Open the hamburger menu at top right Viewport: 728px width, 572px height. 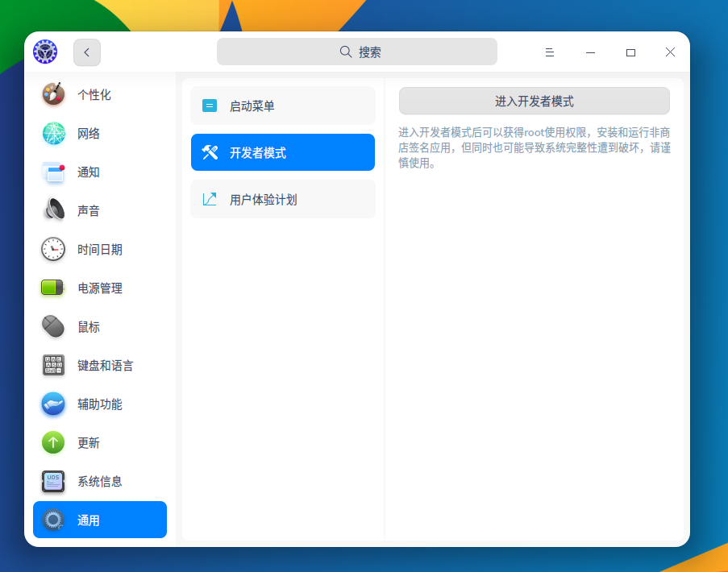[x=549, y=52]
